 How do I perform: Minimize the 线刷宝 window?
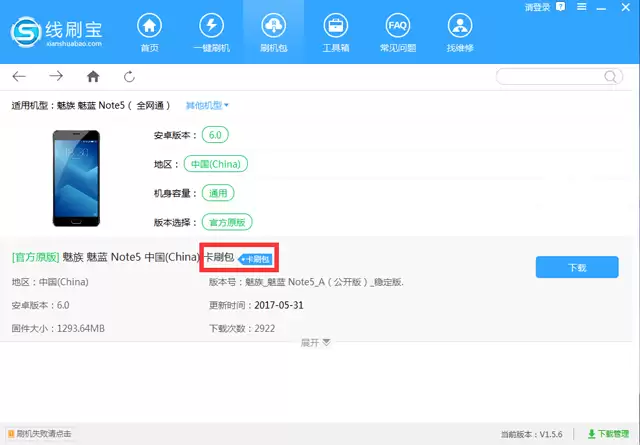click(601, 8)
